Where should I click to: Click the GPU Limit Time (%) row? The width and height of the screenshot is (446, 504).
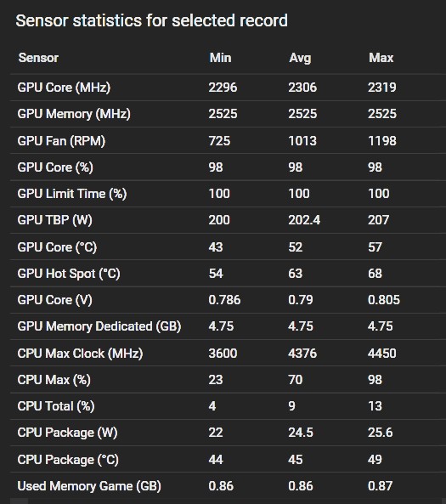[x=229, y=194]
